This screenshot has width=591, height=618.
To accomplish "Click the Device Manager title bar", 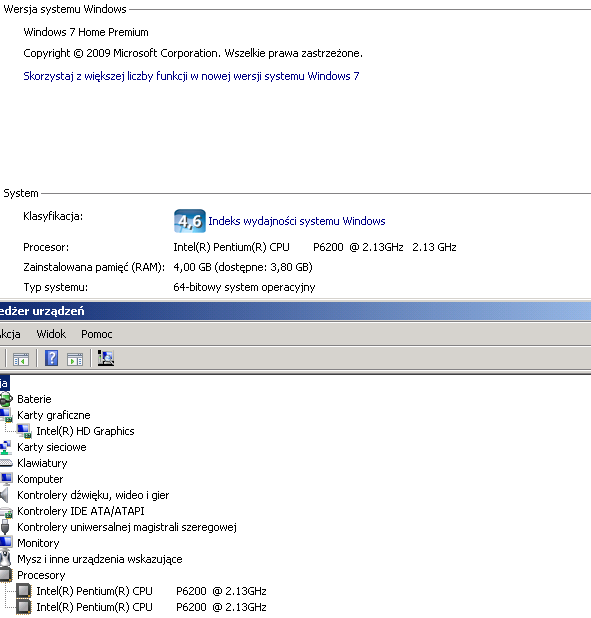I will (295, 311).
